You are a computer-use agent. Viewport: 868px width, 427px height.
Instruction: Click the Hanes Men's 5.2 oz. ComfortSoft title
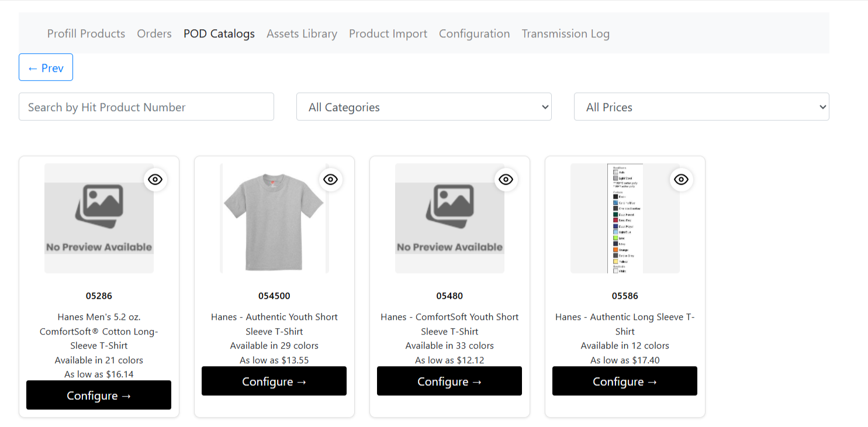coord(99,331)
